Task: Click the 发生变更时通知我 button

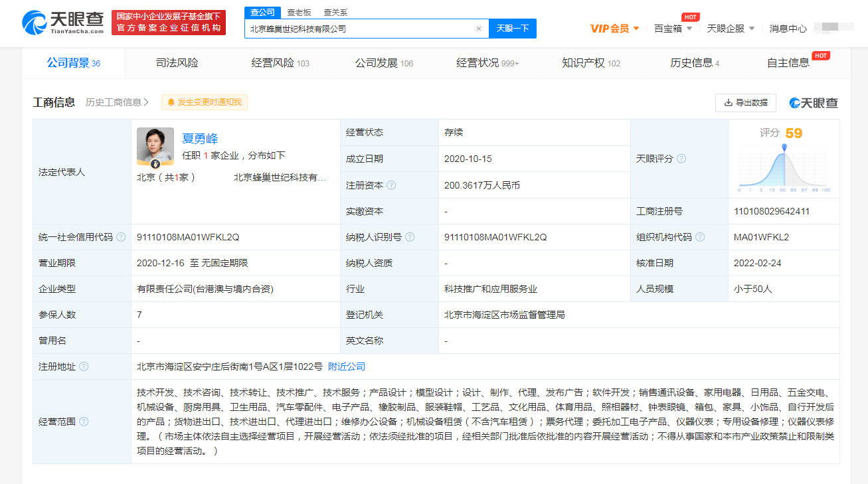Action: pyautogui.click(x=205, y=102)
